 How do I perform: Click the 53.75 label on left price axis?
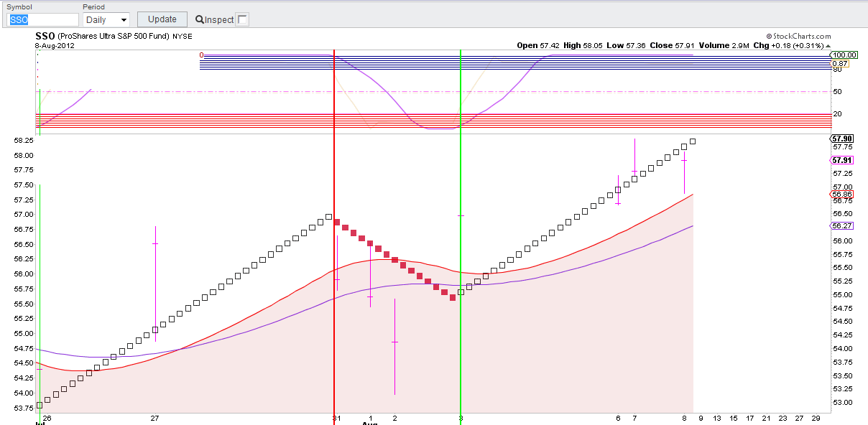(x=23, y=408)
